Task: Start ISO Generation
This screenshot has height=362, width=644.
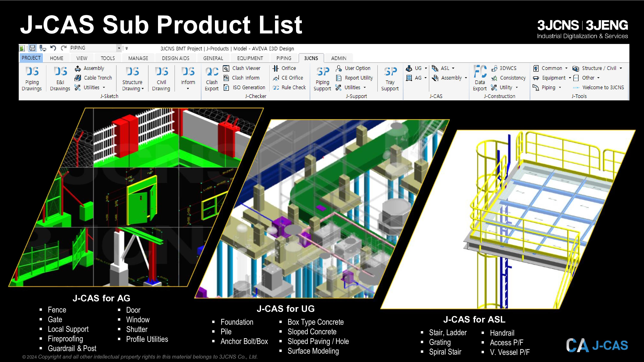Action: point(244,87)
